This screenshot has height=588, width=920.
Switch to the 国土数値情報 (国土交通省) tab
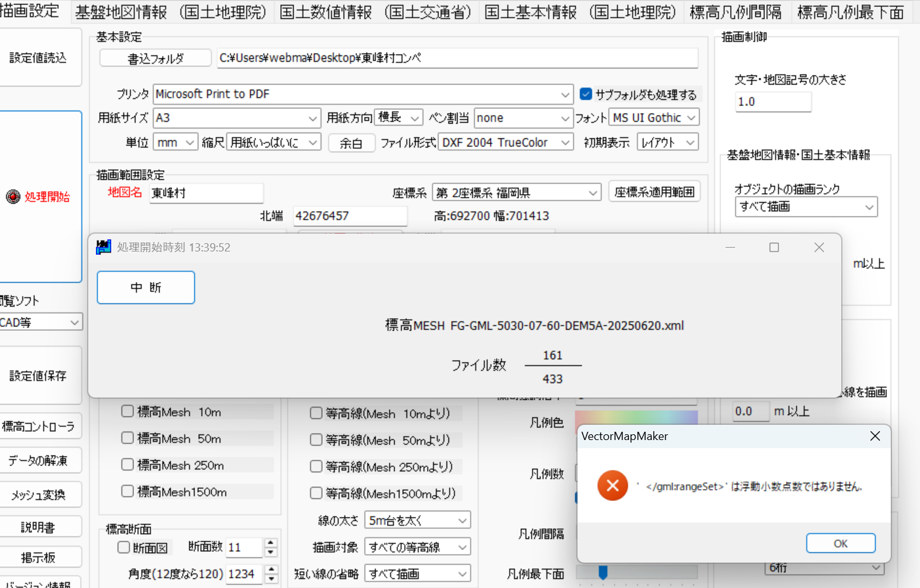375,12
